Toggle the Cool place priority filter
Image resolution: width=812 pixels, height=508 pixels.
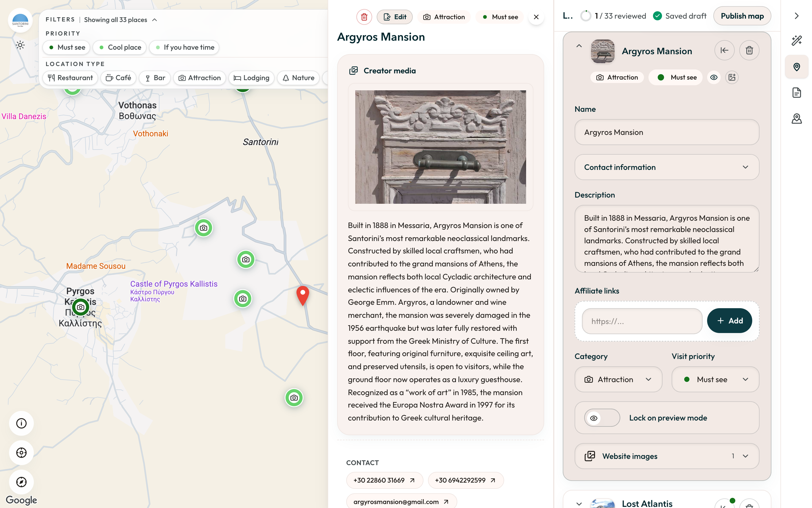coord(120,47)
